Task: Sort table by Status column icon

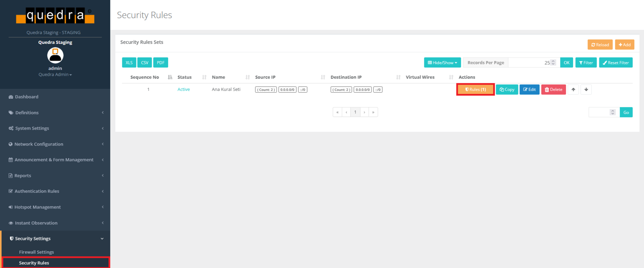Action: tap(204, 77)
